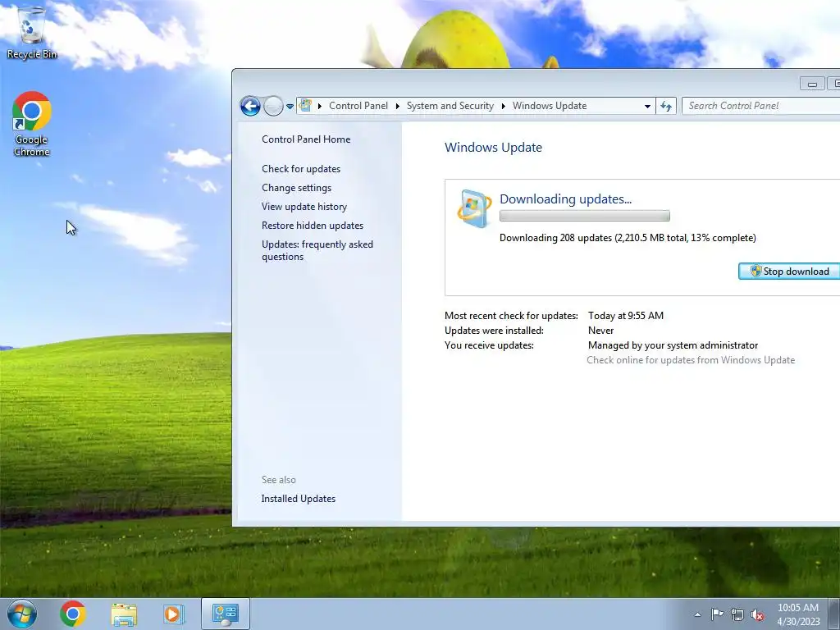The height and width of the screenshot is (630, 840).
Task: Focus the Search Control Panel field
Action: click(760, 106)
